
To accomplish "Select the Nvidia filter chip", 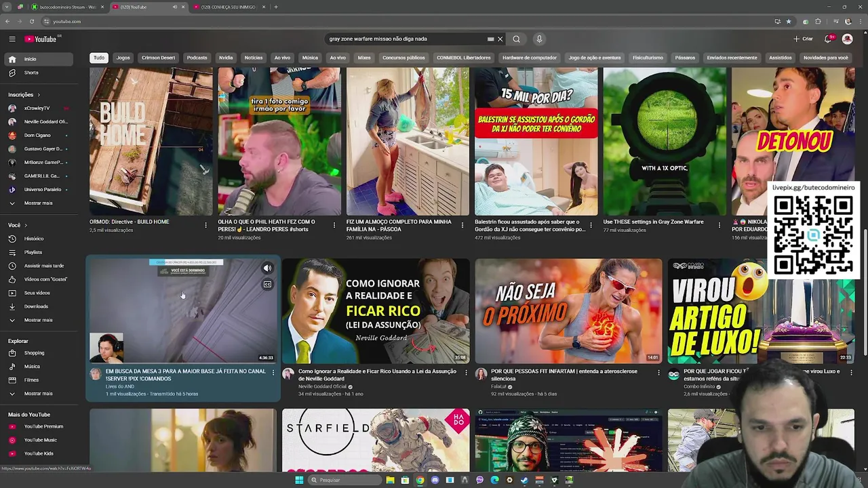I will pos(226,58).
